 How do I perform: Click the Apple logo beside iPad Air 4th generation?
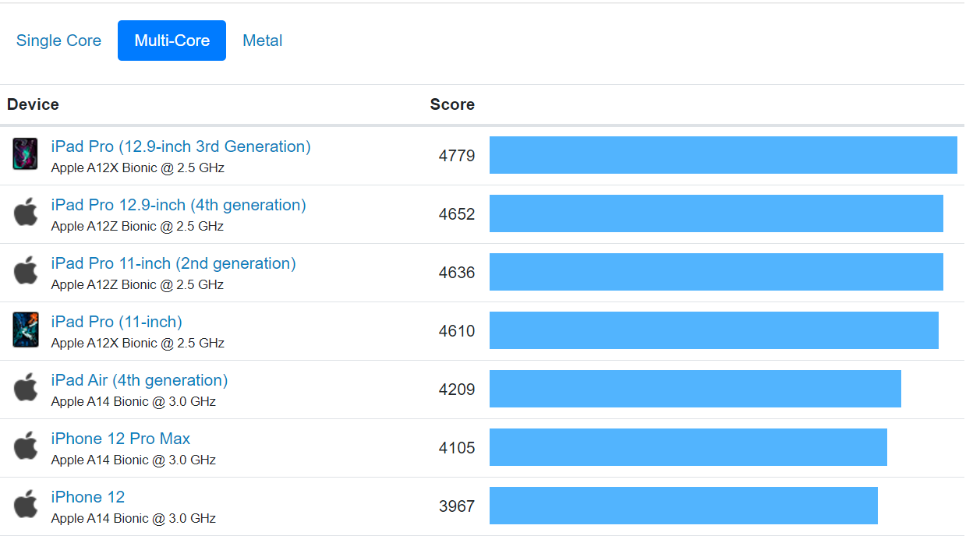tap(25, 388)
